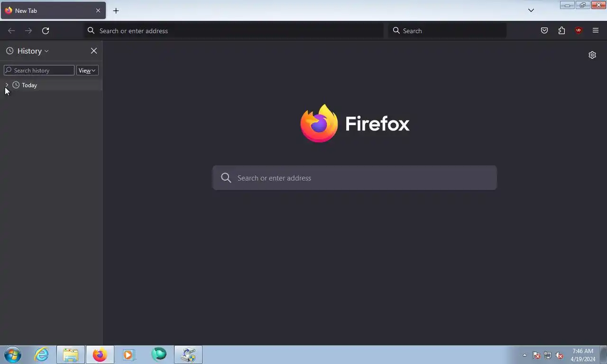Reload the page with the refresh icon
This screenshot has width=607, height=364.
pos(46,31)
